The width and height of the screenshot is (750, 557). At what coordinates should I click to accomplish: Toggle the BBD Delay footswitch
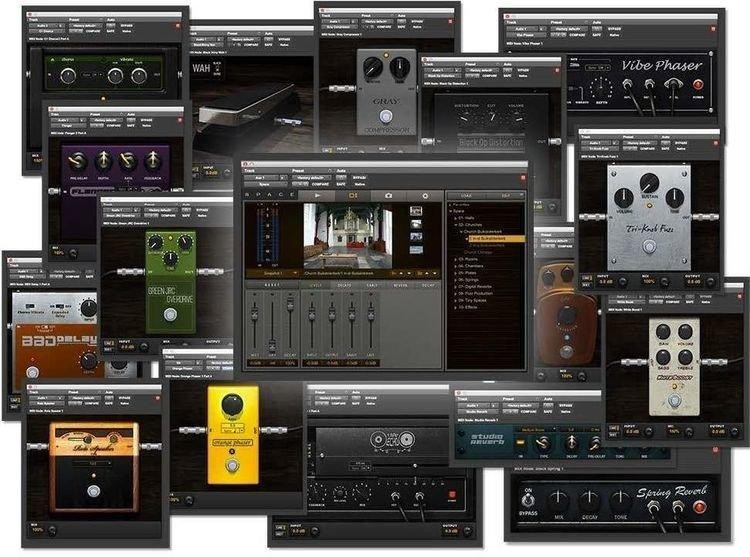tap(32, 372)
